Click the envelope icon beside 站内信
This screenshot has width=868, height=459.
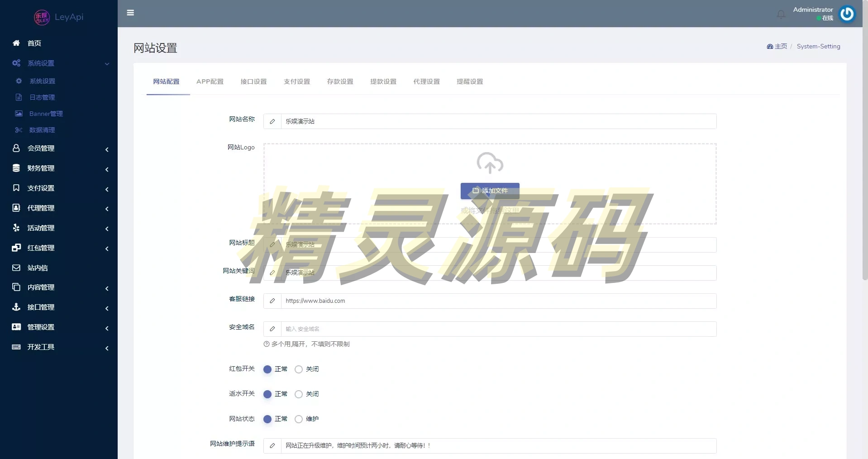point(16,268)
